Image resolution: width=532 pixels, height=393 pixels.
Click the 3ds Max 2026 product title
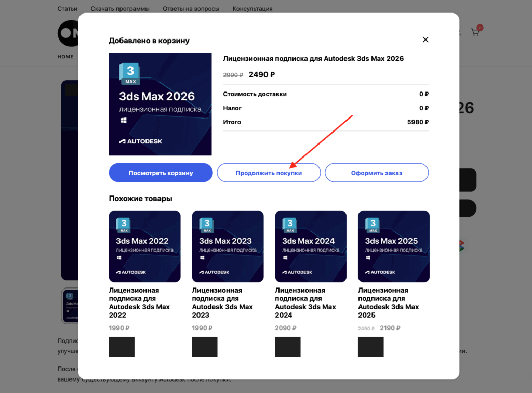(313, 59)
